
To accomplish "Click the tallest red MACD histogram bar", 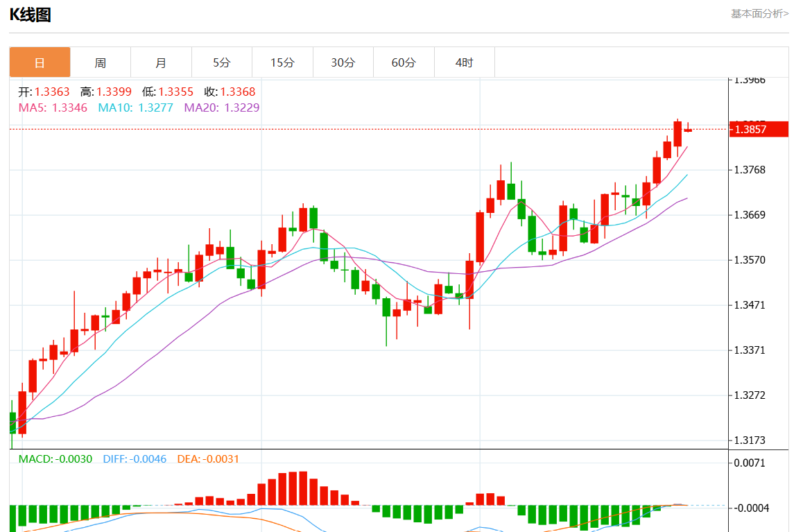I will (303, 488).
